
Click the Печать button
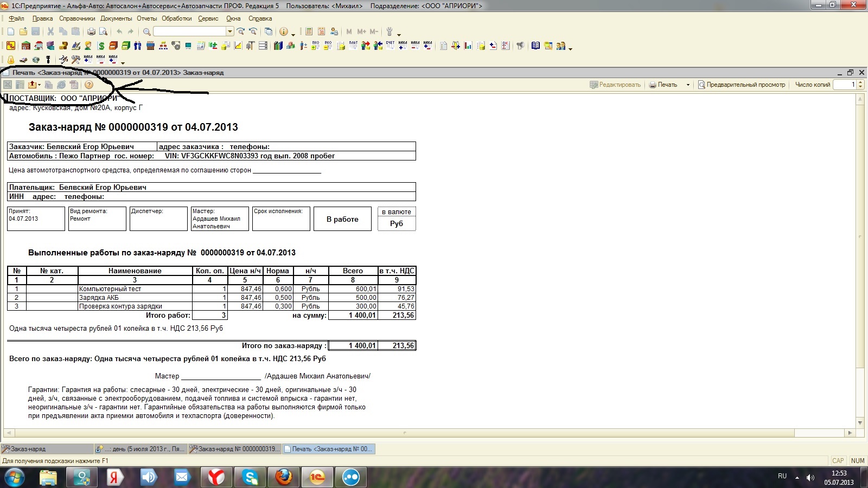[663, 85]
